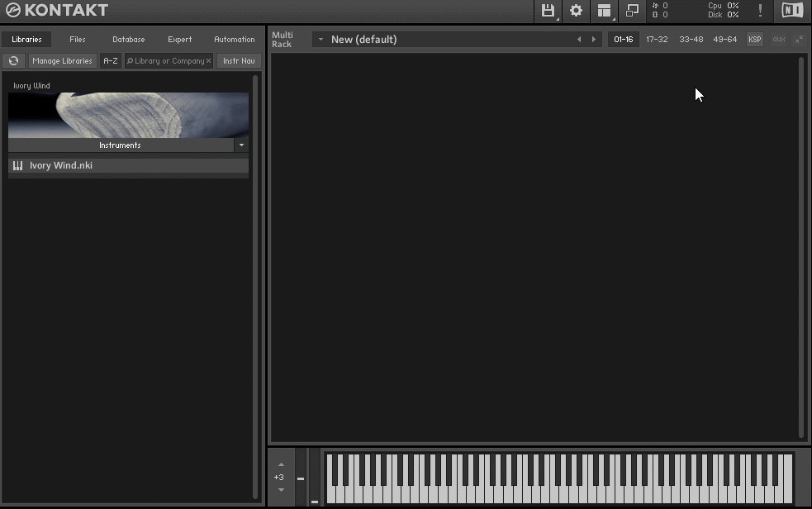Shift keyboard octave down arrow
Screen dimensions: 812x509
[281, 490]
